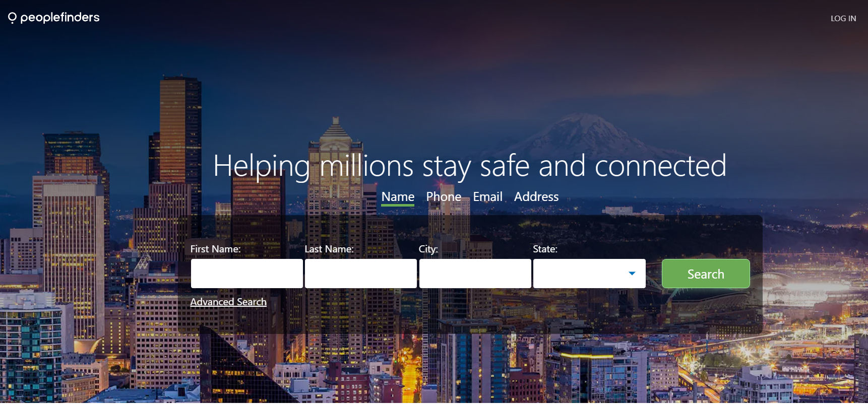The image size is (868, 404).
Task: Click the "City:" field label
Action: (428, 249)
